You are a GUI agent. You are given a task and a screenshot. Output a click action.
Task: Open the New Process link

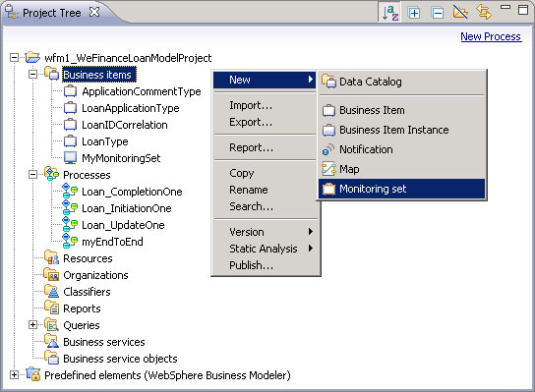[491, 36]
